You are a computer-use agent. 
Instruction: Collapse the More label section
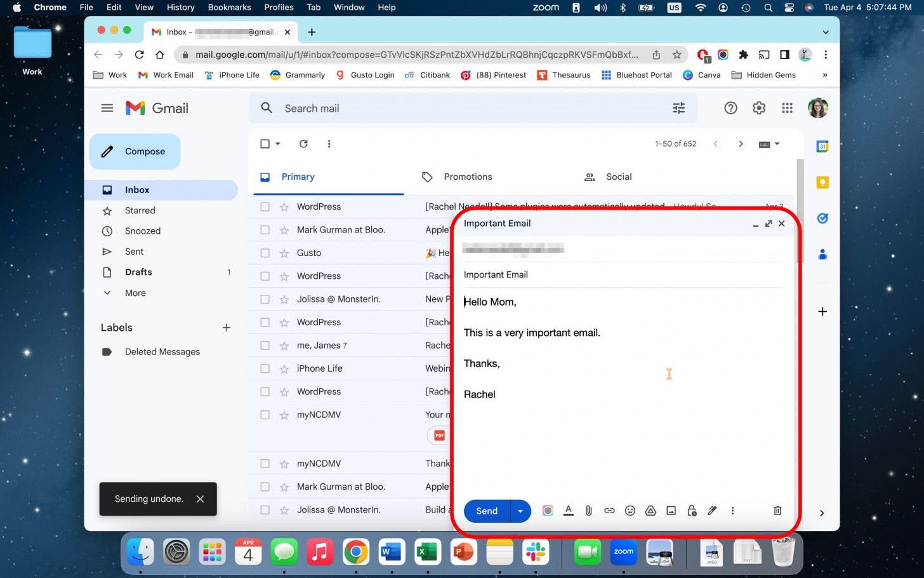tap(107, 293)
